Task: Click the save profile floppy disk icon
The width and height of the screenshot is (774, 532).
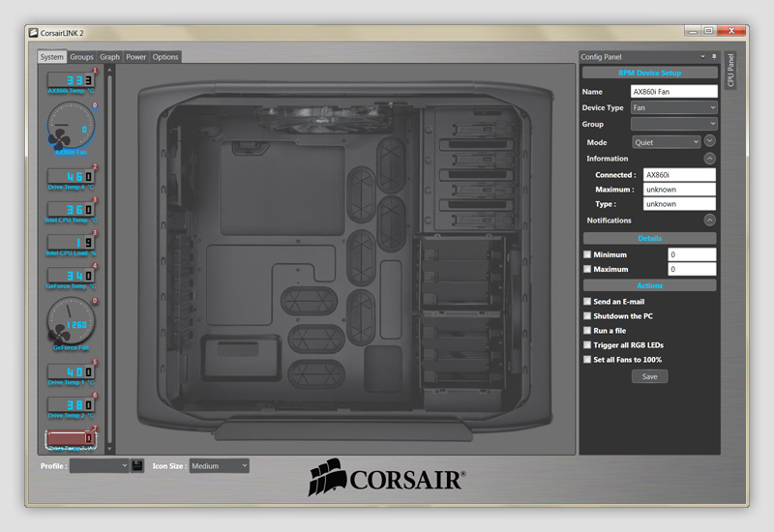Action: 137,466
